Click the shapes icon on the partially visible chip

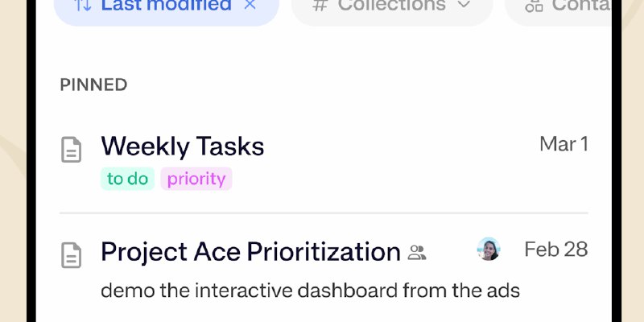tap(534, 6)
